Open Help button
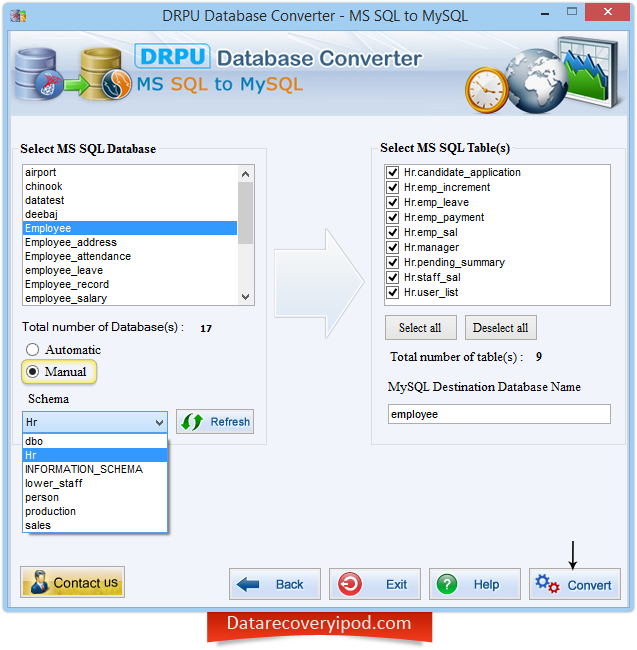 [475, 585]
